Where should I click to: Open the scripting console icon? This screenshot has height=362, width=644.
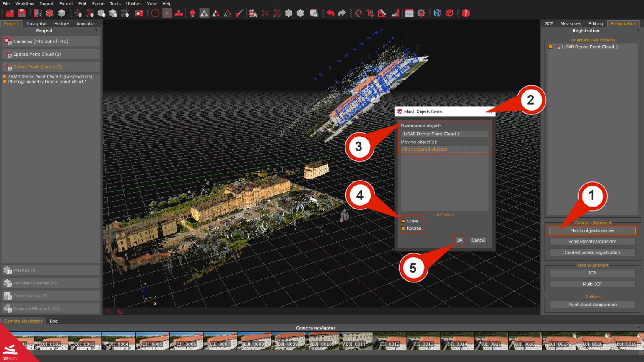(x=410, y=13)
